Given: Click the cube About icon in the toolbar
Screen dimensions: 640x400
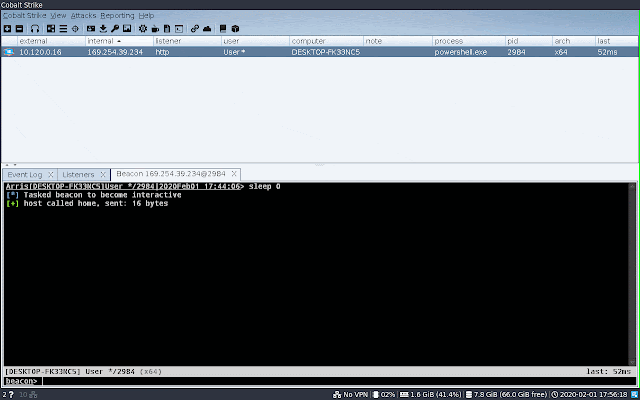Looking at the screenshot, I should click(235, 29).
